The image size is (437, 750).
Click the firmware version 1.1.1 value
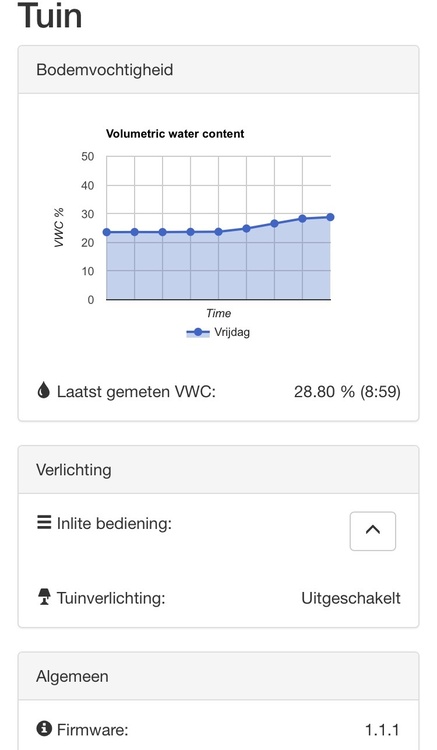[382, 730]
